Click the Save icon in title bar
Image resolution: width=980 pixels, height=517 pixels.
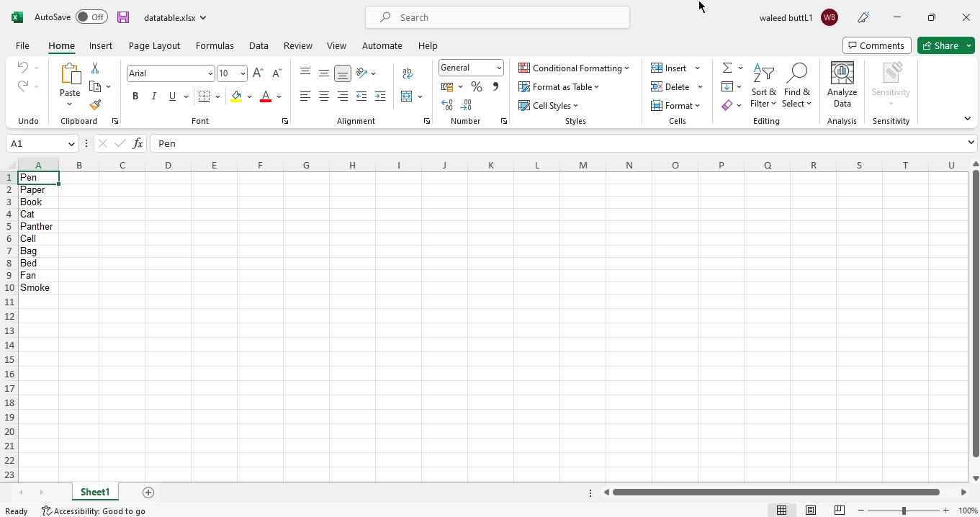click(x=123, y=17)
